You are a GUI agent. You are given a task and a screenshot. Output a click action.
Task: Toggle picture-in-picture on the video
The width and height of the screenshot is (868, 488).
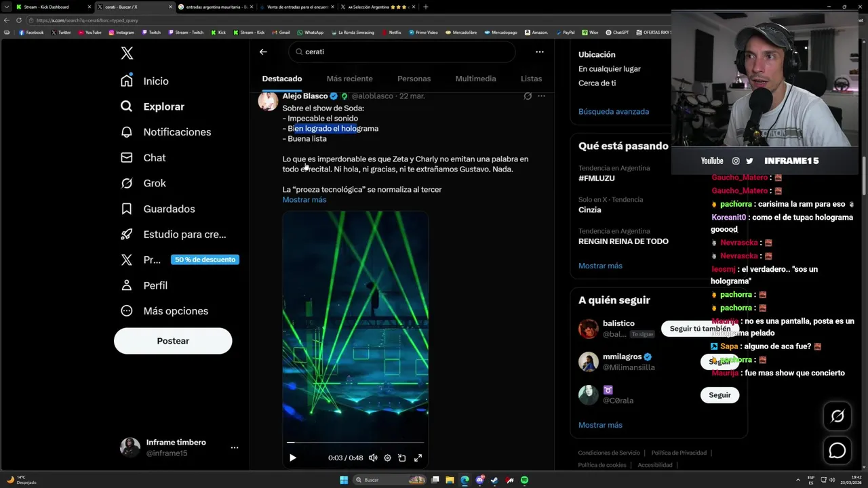point(401,457)
